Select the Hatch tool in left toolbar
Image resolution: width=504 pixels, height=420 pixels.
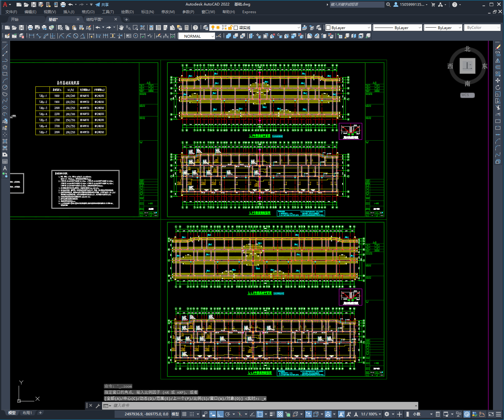click(5, 141)
